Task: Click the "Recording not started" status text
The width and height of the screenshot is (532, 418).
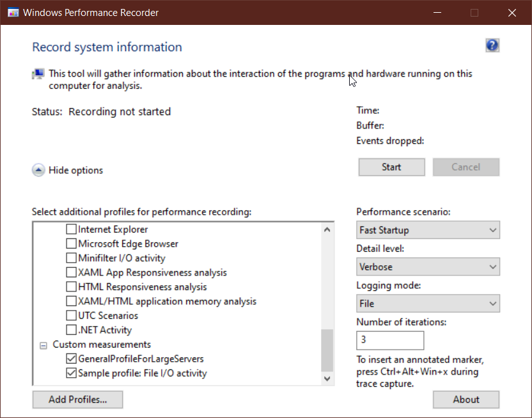Action: coord(120,112)
